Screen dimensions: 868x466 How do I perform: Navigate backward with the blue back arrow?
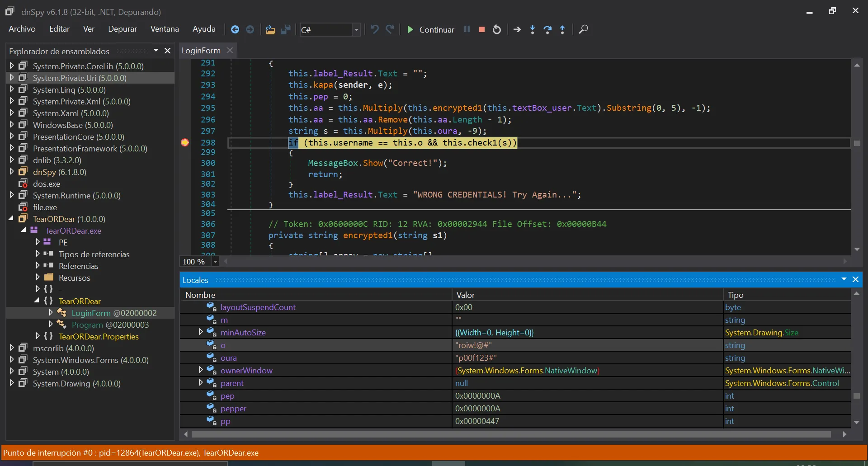[x=235, y=29]
